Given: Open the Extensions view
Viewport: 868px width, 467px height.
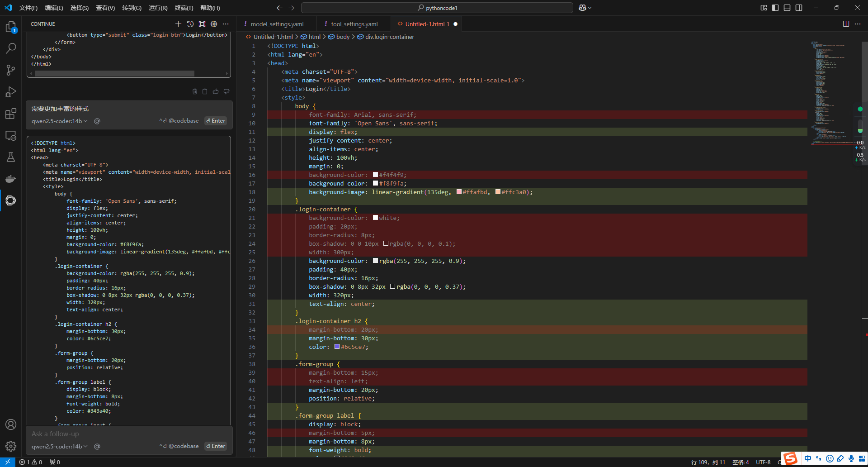Looking at the screenshot, I should coord(11,114).
